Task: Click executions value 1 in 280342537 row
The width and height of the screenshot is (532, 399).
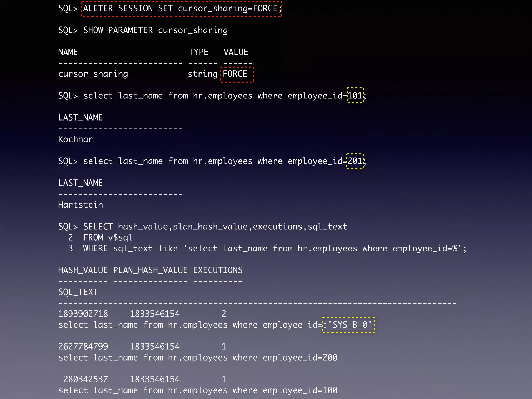Action: tap(224, 379)
